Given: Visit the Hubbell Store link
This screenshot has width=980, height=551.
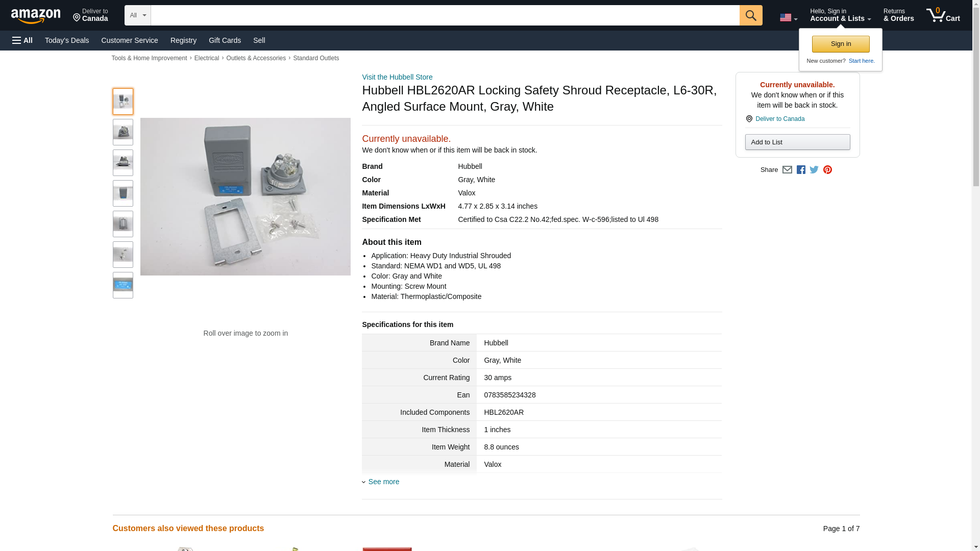Looking at the screenshot, I should click(397, 77).
